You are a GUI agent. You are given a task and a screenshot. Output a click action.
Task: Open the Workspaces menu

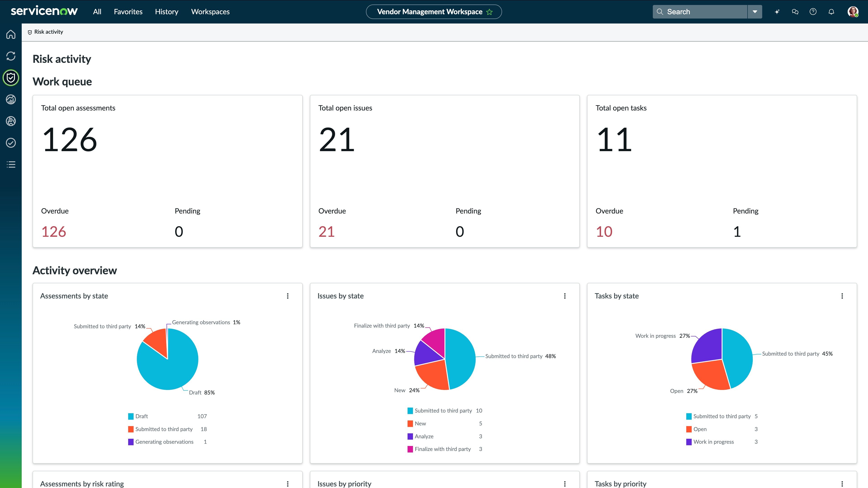210,12
